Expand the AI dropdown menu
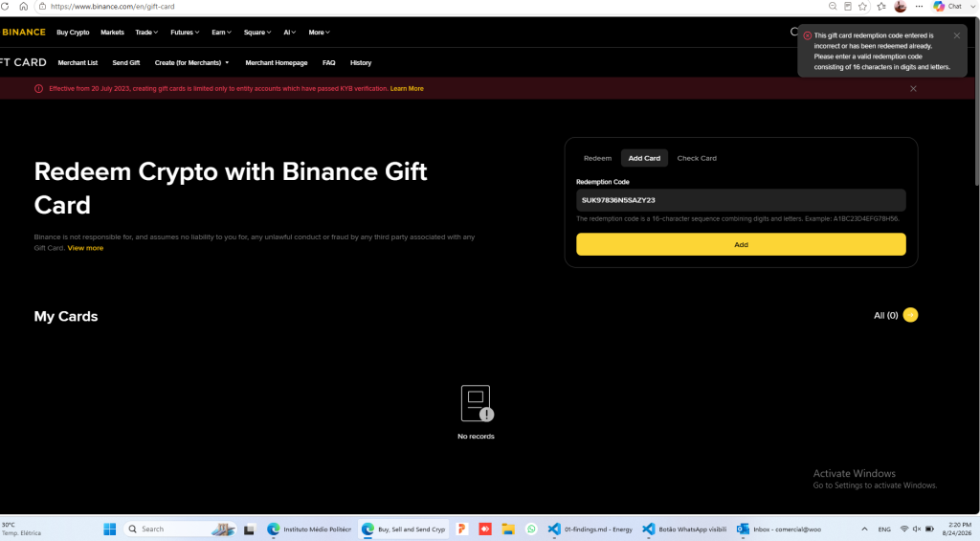Image resolution: width=980 pixels, height=541 pixels. pos(289,32)
